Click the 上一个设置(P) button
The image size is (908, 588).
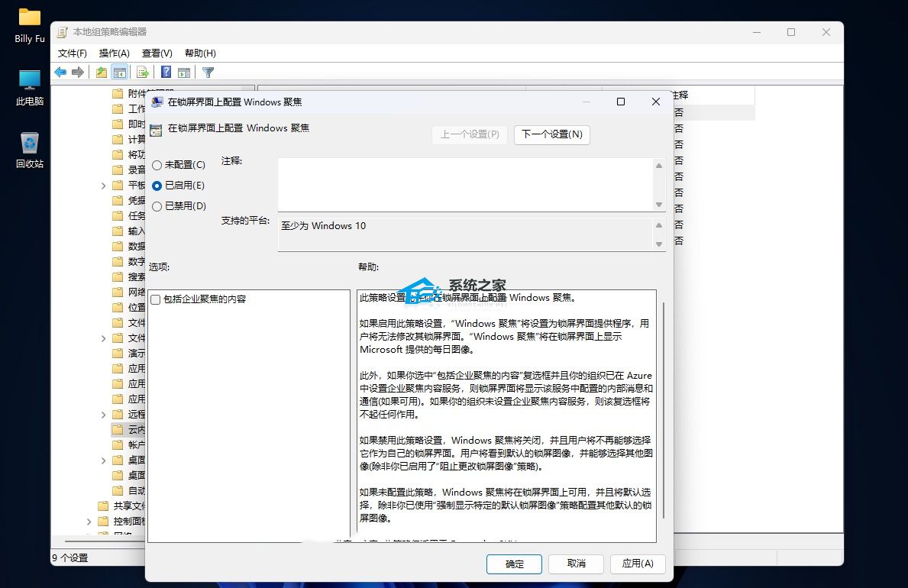pos(470,134)
